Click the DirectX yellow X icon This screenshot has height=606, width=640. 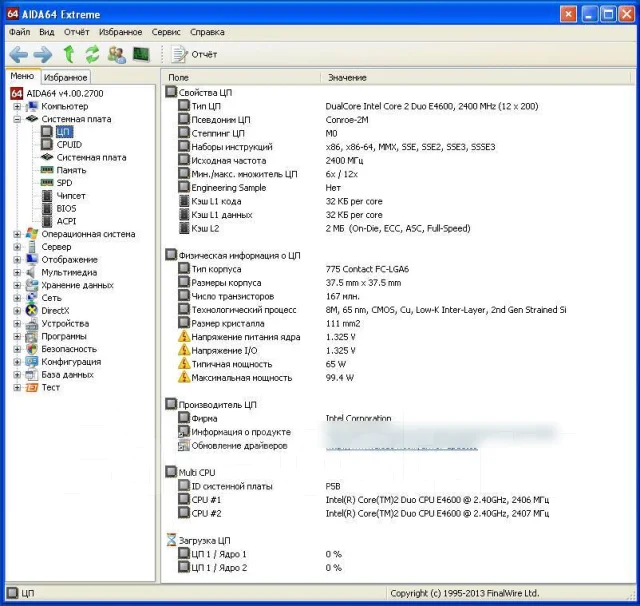point(31,311)
